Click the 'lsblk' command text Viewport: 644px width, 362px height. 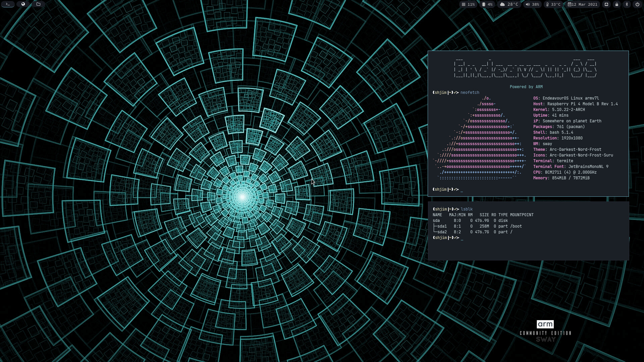pos(467,209)
